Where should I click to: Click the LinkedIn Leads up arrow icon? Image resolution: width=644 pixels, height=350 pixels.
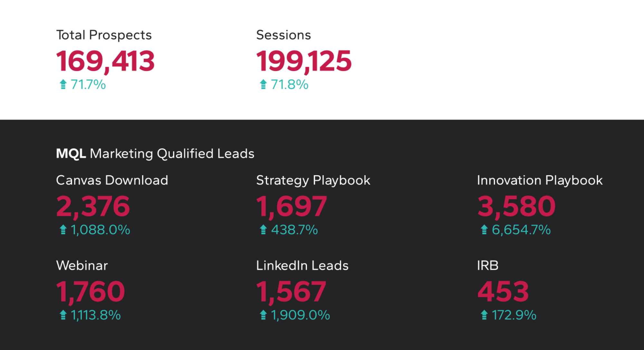(x=263, y=315)
